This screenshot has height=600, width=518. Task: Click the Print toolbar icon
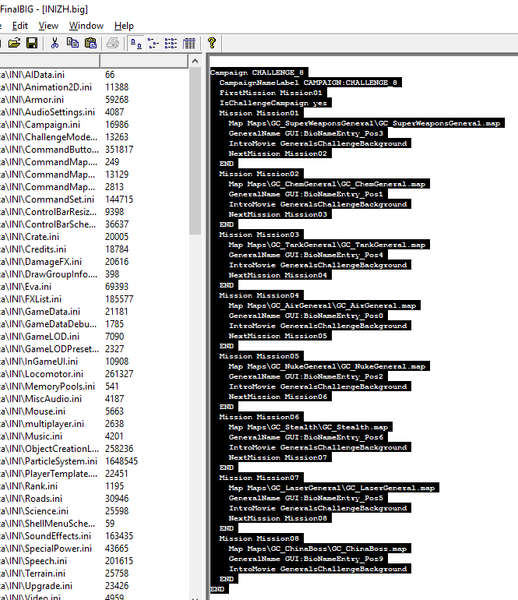[113, 43]
